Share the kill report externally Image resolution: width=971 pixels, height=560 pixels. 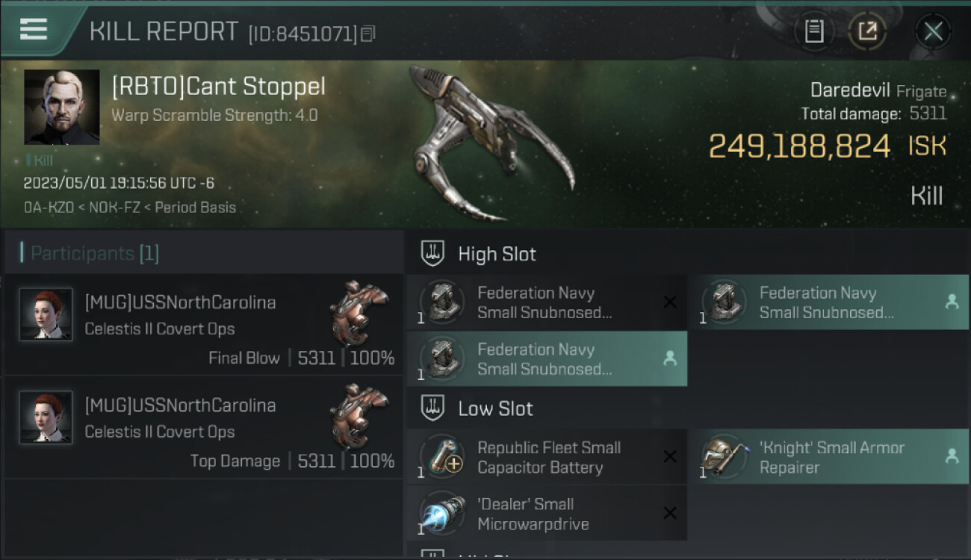867,31
